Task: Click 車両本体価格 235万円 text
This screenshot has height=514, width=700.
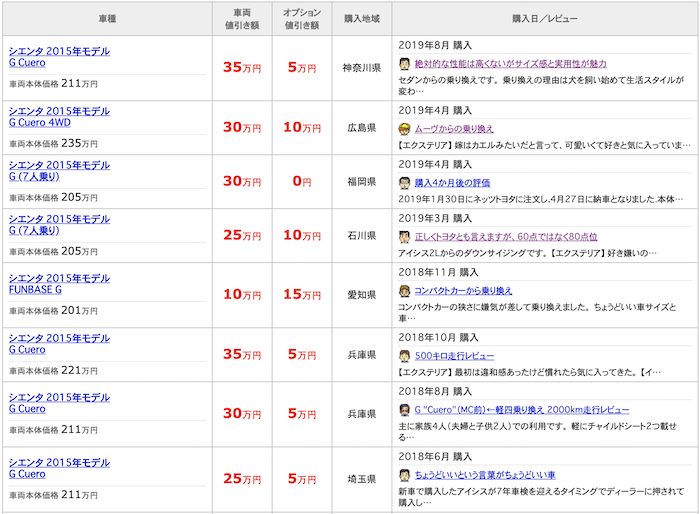Action: click(53, 143)
